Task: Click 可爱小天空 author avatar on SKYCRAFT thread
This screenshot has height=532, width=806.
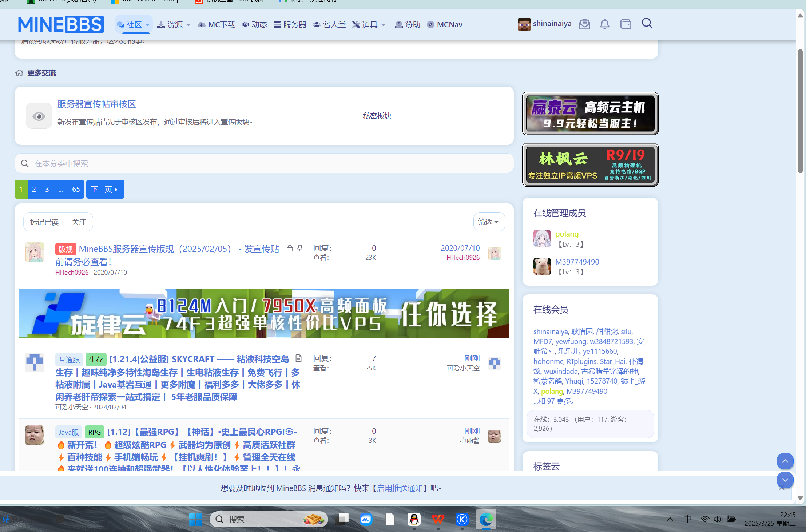Action: (35, 362)
